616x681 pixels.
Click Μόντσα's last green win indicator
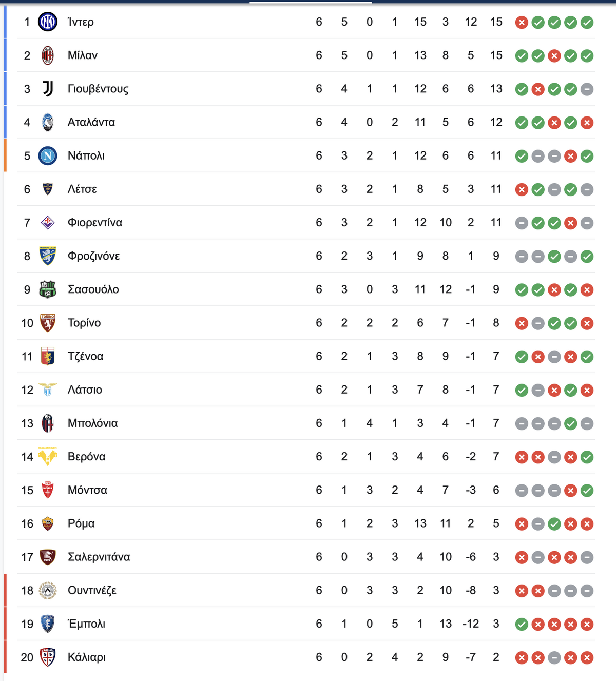click(x=587, y=491)
